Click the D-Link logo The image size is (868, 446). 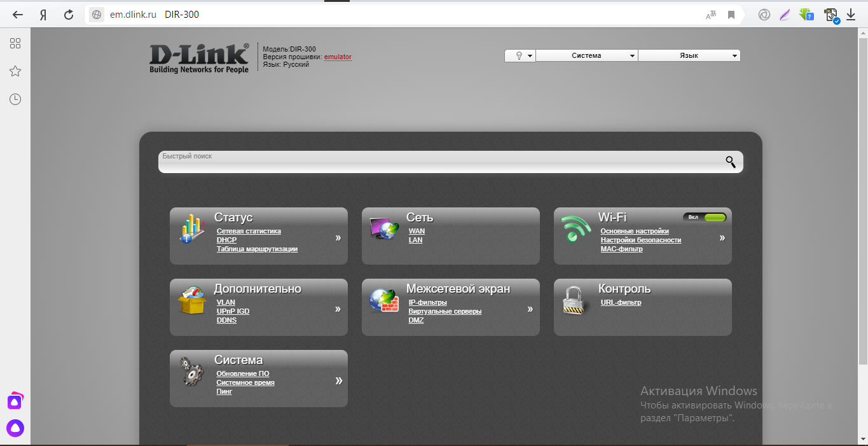click(200, 59)
